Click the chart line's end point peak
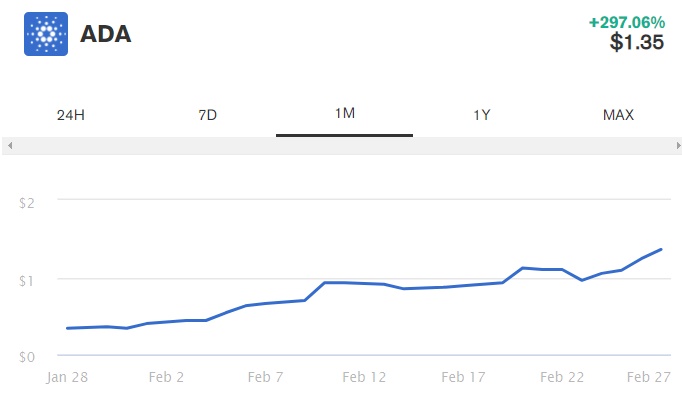This screenshot has height=398, width=682. click(x=661, y=250)
